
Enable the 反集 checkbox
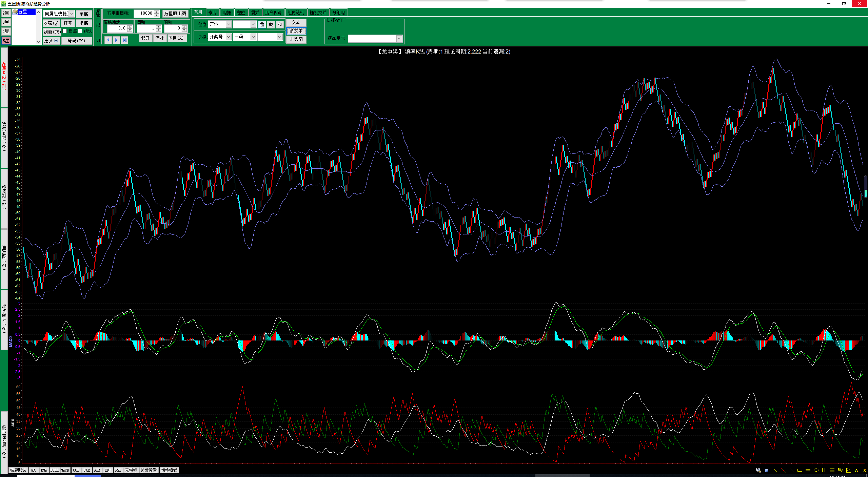[x=65, y=31]
